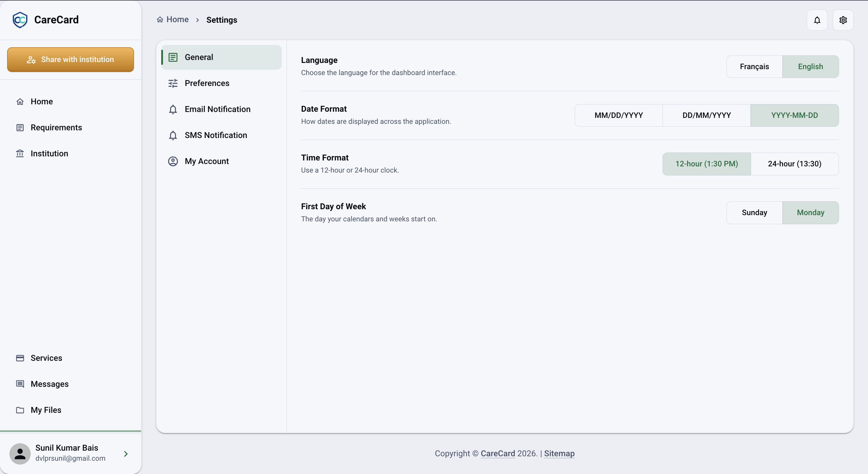This screenshot has height=474, width=868.
Task: Open the Email Notification settings tab
Action: [221, 109]
